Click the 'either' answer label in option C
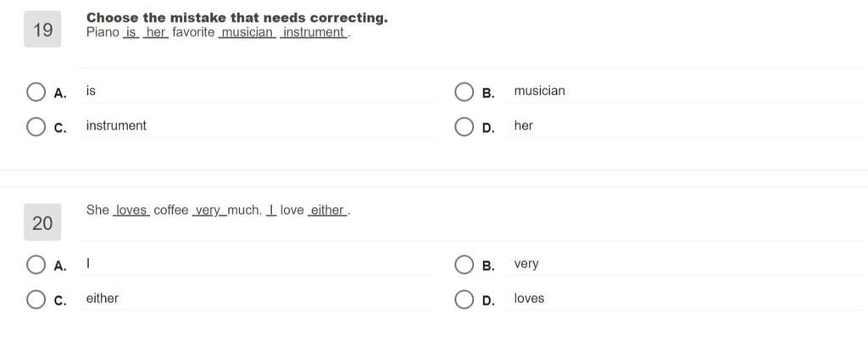Screen dimensions: 868x341 [x=102, y=299]
